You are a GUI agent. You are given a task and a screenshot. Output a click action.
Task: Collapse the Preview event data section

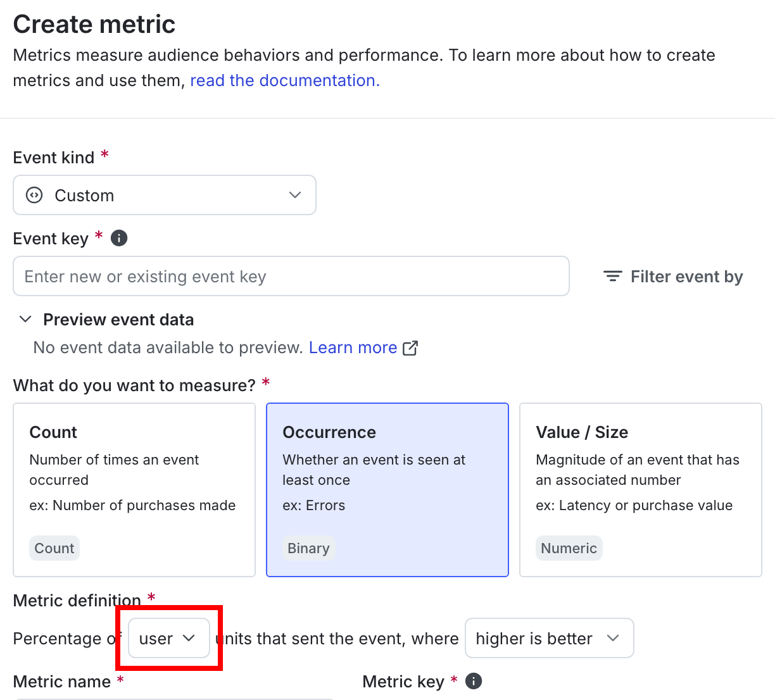click(25, 319)
